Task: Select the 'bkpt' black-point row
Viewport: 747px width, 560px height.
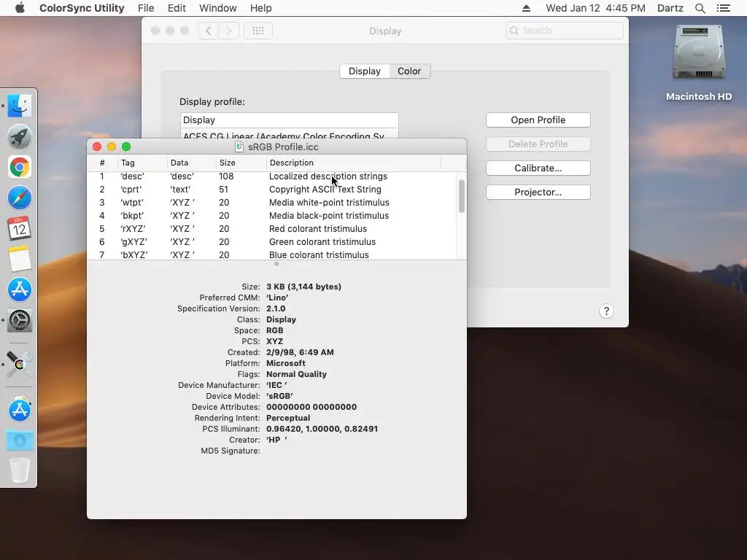Action: [271, 215]
